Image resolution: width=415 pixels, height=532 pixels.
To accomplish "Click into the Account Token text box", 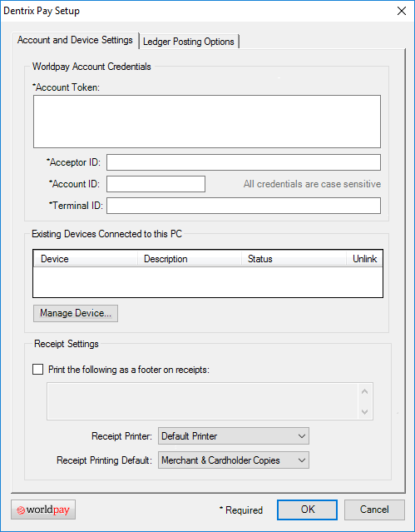I will [x=207, y=122].
